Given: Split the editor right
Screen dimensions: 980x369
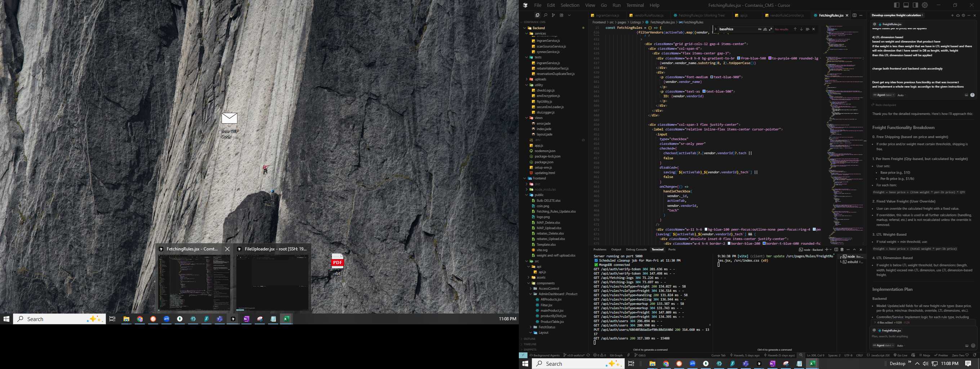Looking at the screenshot, I should tap(855, 15).
